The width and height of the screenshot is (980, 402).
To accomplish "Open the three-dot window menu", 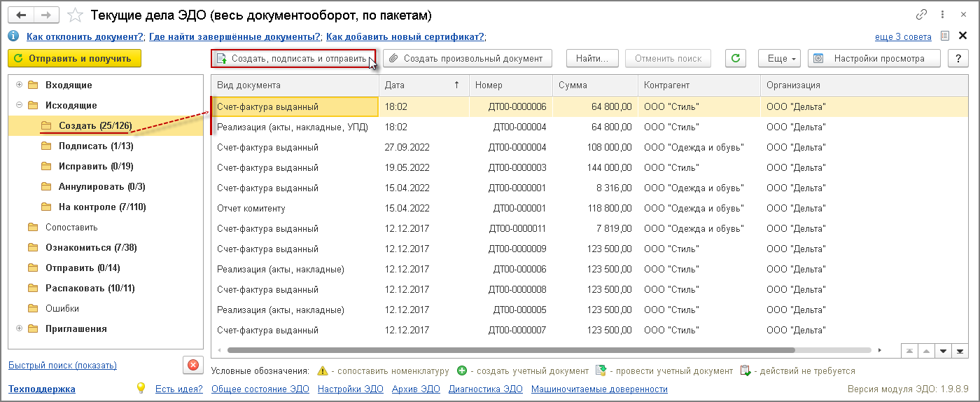I will pos(942,15).
